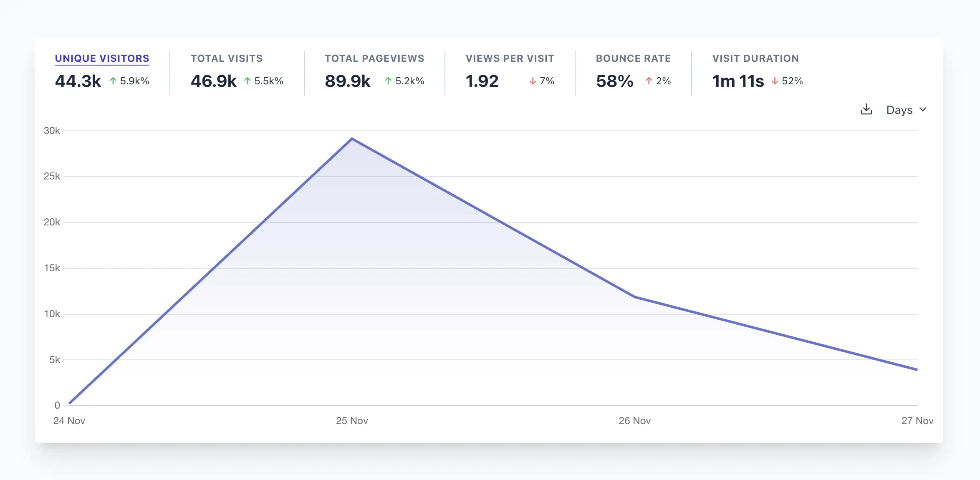980x480 pixels.
Task: Click the download chart data icon
Action: point(866,109)
